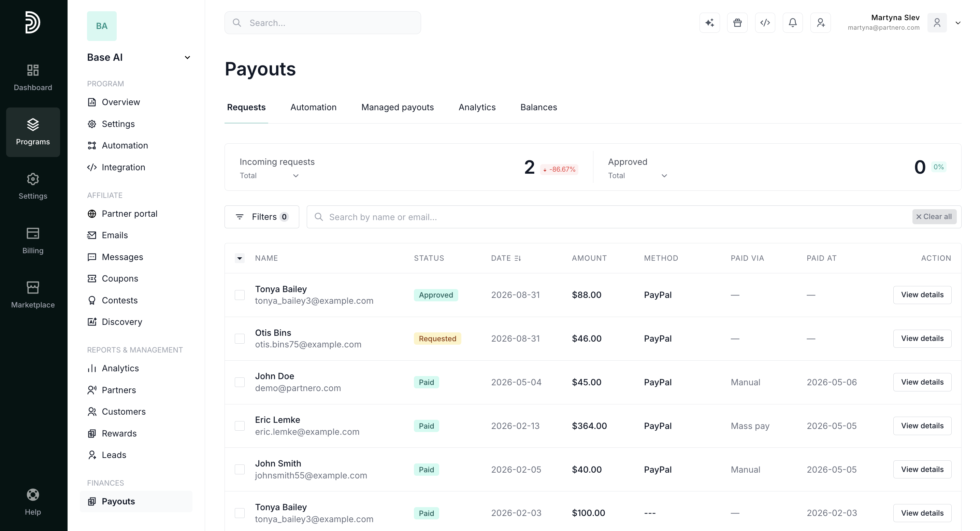Tick the checkbox for Otis Bins row

point(240,339)
